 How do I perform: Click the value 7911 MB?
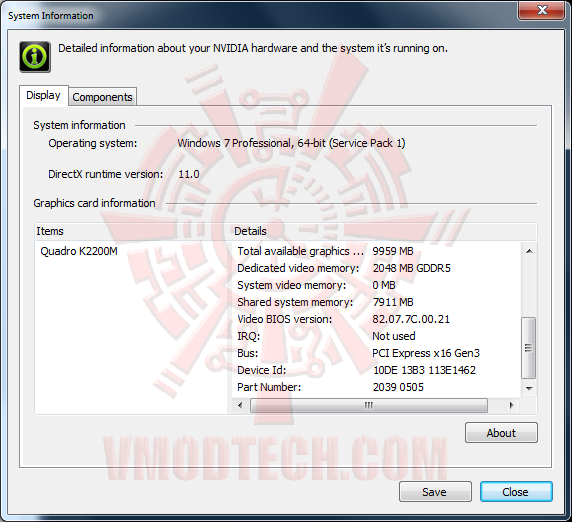click(x=393, y=302)
